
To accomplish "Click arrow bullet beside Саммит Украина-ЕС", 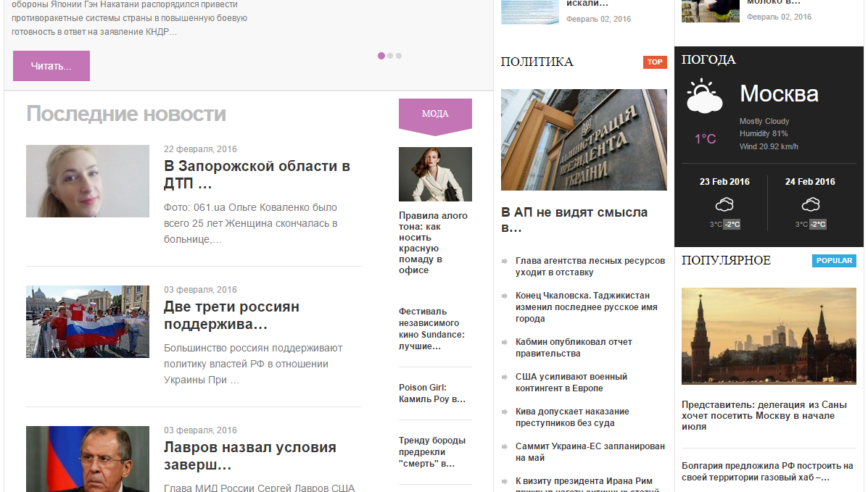I will coord(504,446).
